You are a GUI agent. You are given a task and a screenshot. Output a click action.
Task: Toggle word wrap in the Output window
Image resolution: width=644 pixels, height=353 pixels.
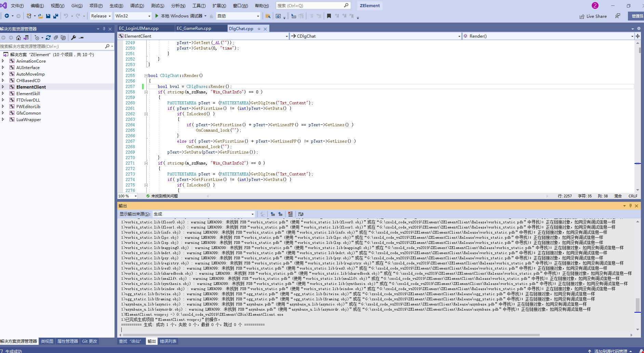coord(301,214)
